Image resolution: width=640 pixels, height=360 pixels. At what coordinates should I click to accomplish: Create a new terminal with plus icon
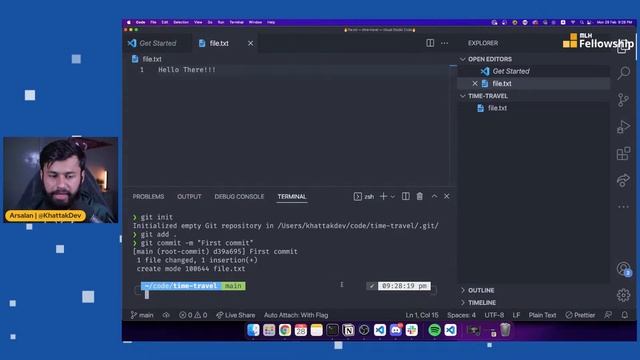point(383,196)
